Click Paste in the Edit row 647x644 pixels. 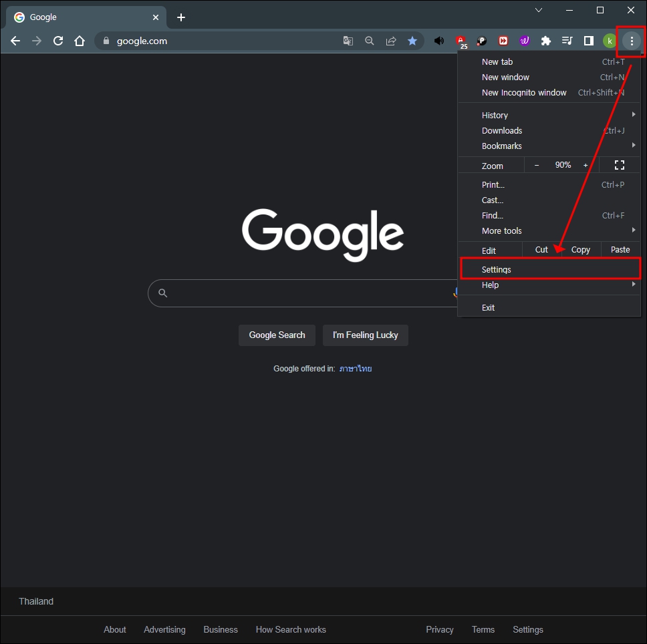point(620,250)
